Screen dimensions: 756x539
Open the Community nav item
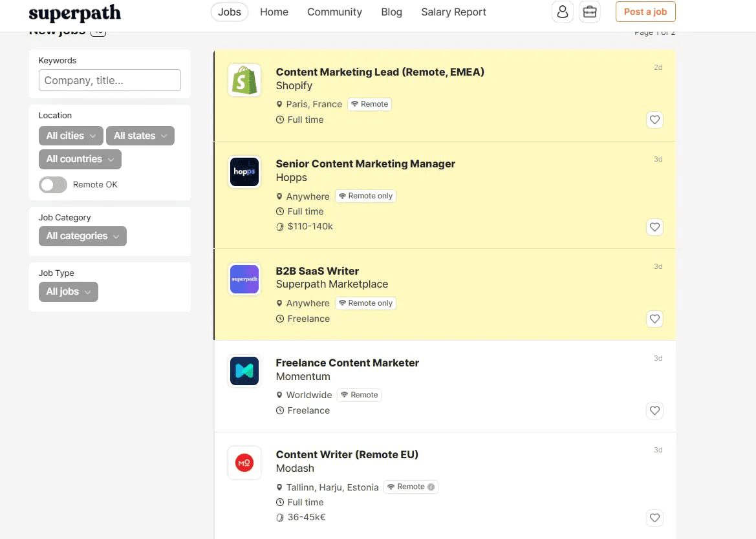[x=334, y=12]
